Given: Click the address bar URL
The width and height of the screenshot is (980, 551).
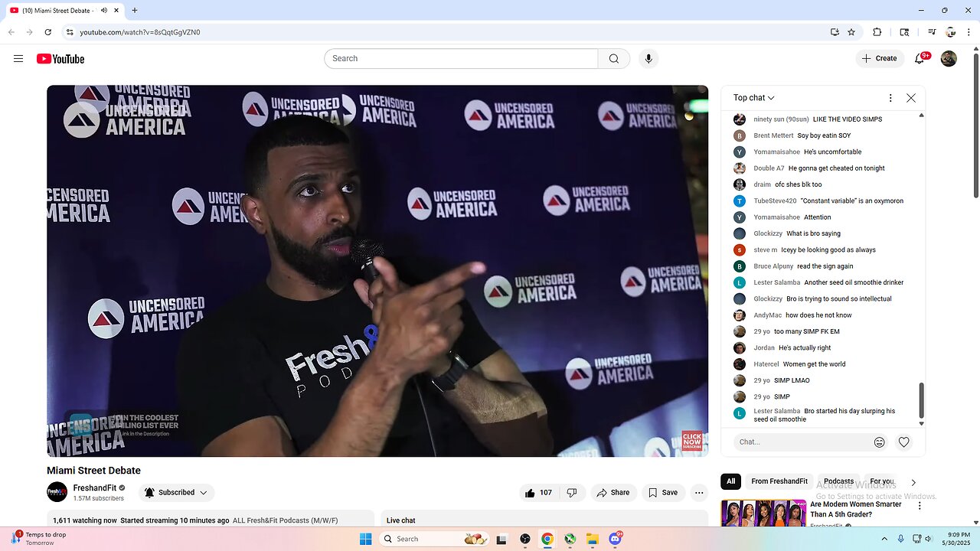Looking at the screenshot, I should [140, 32].
